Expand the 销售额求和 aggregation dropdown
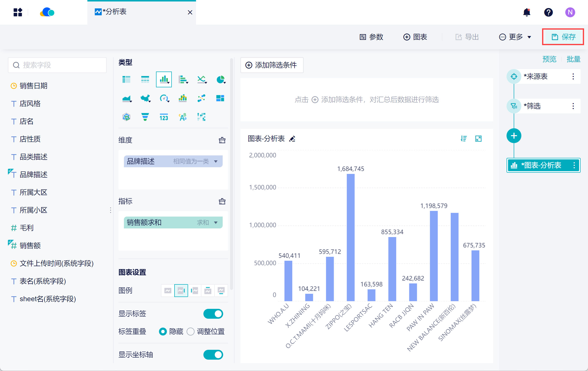The width and height of the screenshot is (588, 371). pyautogui.click(x=216, y=223)
